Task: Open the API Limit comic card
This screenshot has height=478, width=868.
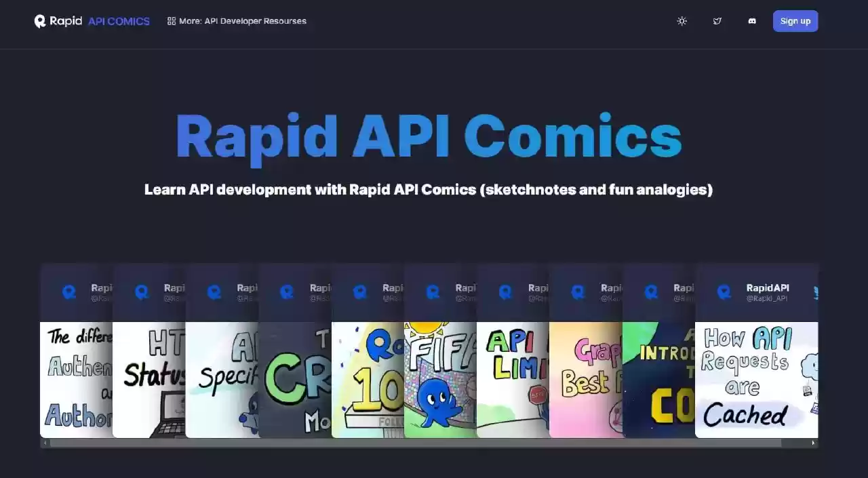Action: coord(512,378)
